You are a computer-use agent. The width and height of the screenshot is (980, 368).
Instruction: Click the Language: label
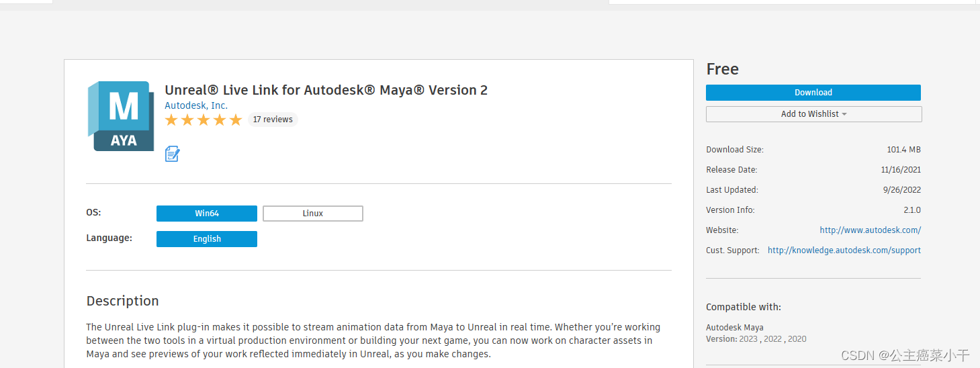109,238
